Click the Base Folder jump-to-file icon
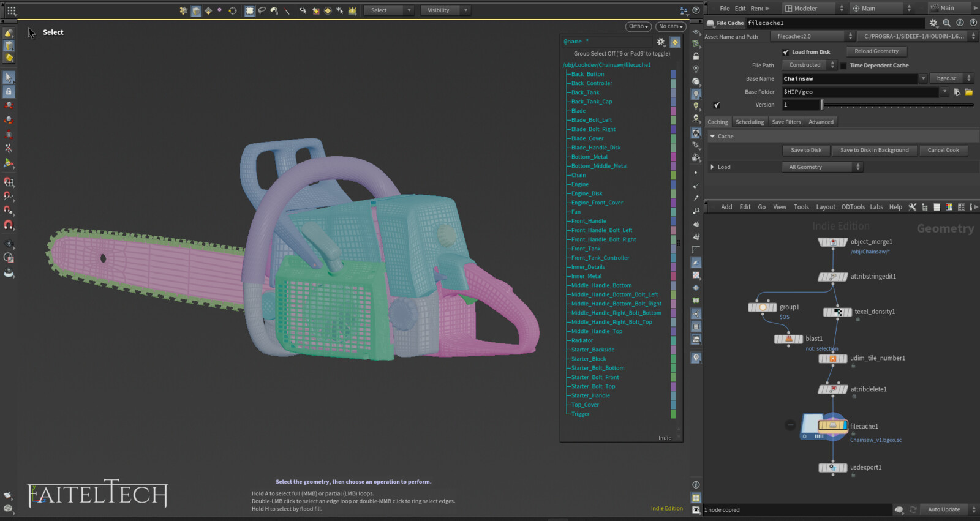The width and height of the screenshot is (980, 521). tap(957, 92)
